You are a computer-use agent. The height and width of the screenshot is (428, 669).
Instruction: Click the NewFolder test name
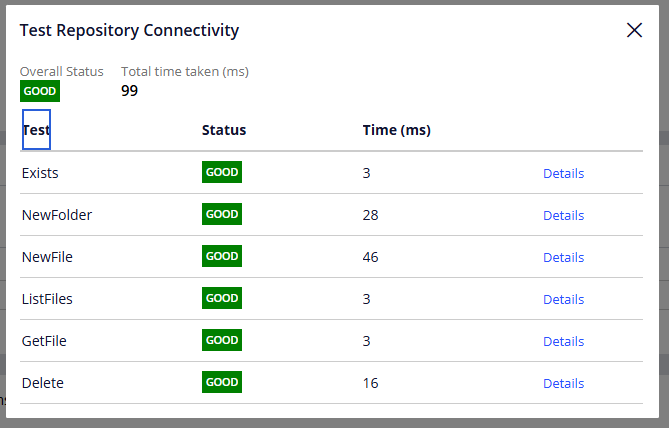point(57,215)
